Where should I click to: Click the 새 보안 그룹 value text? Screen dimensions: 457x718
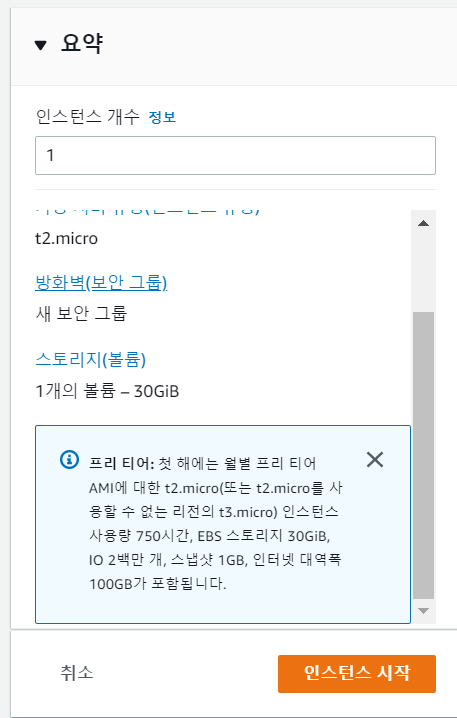(81, 314)
